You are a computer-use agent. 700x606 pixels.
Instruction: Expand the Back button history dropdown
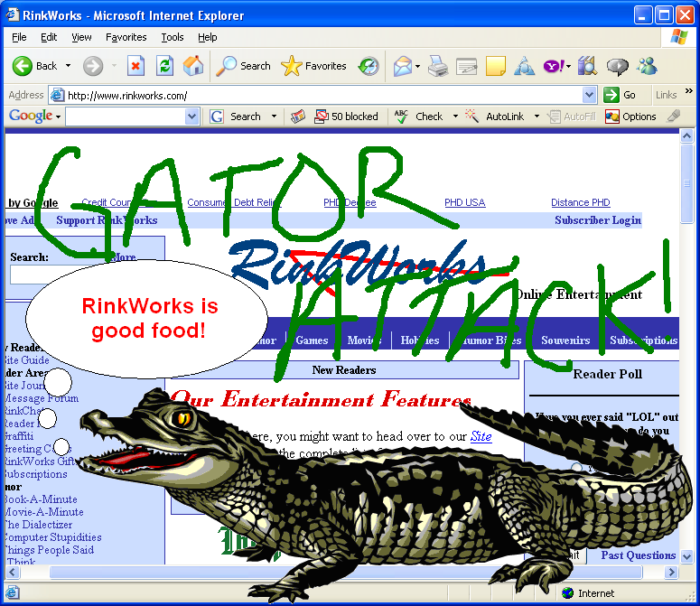click(x=69, y=66)
